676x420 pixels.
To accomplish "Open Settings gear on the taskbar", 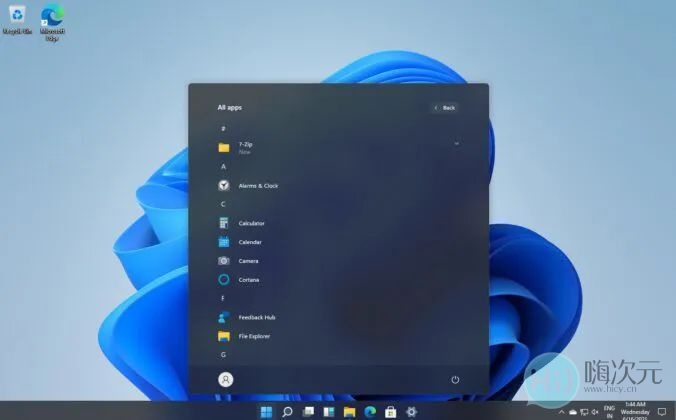I will coord(411,412).
